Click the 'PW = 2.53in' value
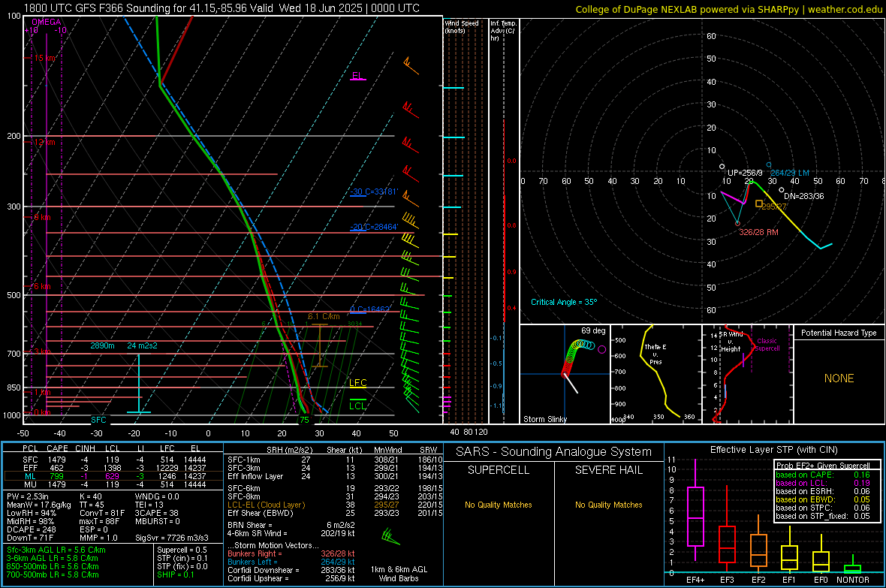This screenshot has width=886, height=588. tap(28, 496)
